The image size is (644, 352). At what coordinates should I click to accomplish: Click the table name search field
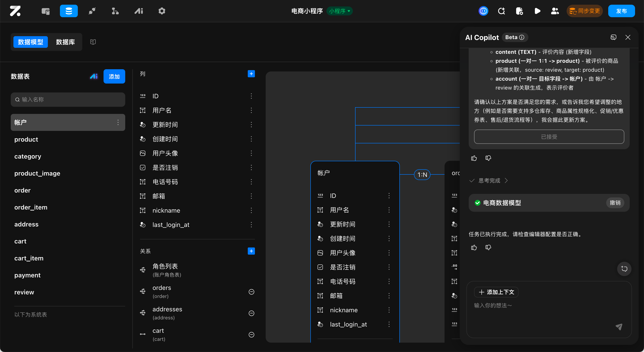(x=68, y=100)
